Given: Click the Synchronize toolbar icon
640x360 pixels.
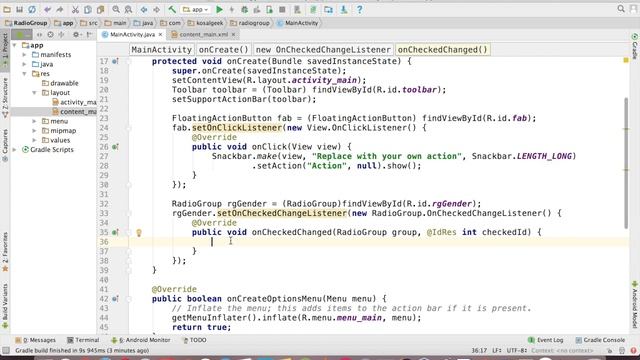Looking at the screenshot, I should (32, 9).
